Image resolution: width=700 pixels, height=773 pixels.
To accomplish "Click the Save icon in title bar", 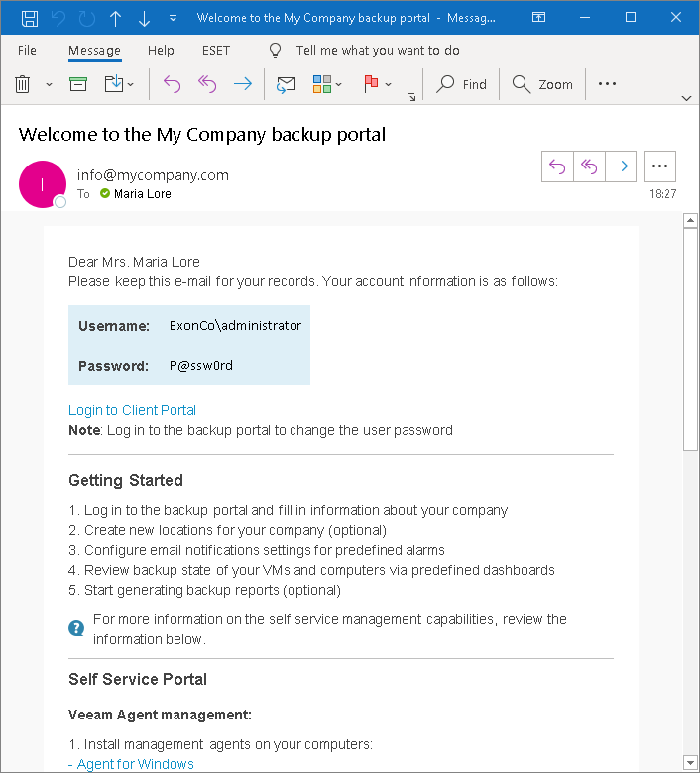I will [30, 18].
